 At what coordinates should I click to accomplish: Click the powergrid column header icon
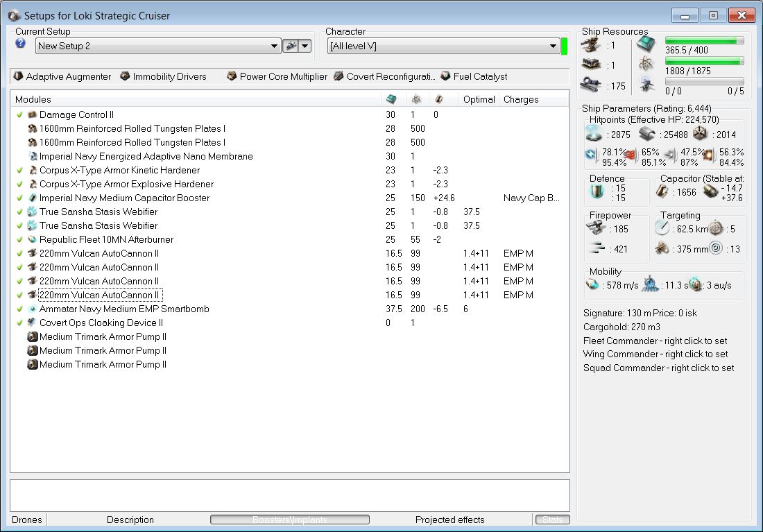point(417,99)
